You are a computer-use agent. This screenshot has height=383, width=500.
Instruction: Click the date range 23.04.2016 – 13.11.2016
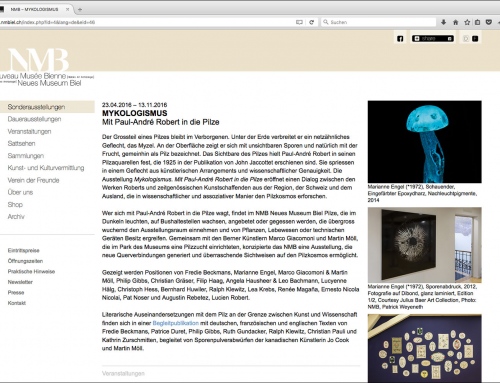(x=134, y=105)
